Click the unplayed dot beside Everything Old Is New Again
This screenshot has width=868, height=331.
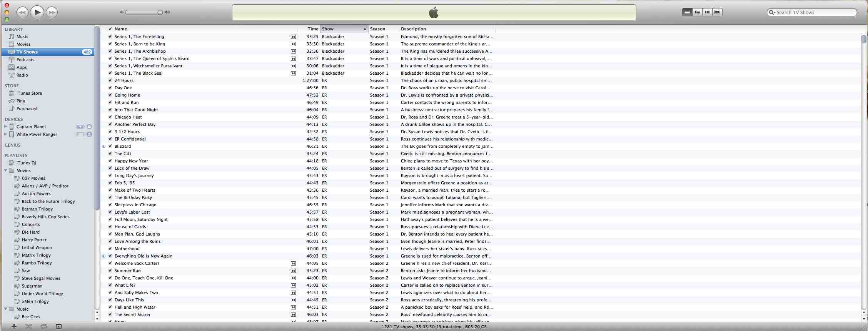[104, 256]
